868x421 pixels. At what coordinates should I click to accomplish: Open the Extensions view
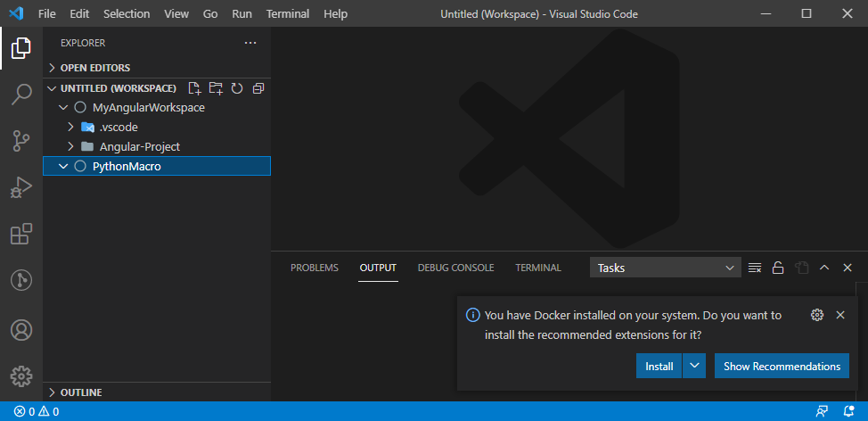pos(21,235)
